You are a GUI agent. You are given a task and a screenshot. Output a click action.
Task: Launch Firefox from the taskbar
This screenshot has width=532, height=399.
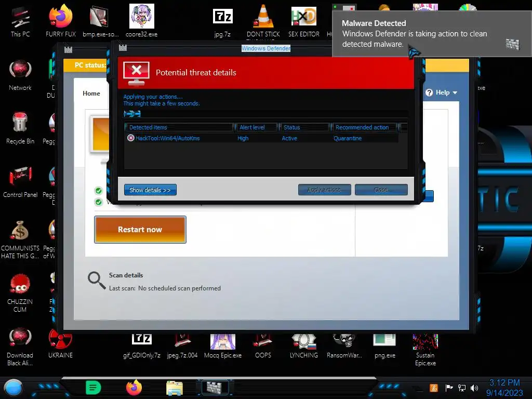pos(134,388)
